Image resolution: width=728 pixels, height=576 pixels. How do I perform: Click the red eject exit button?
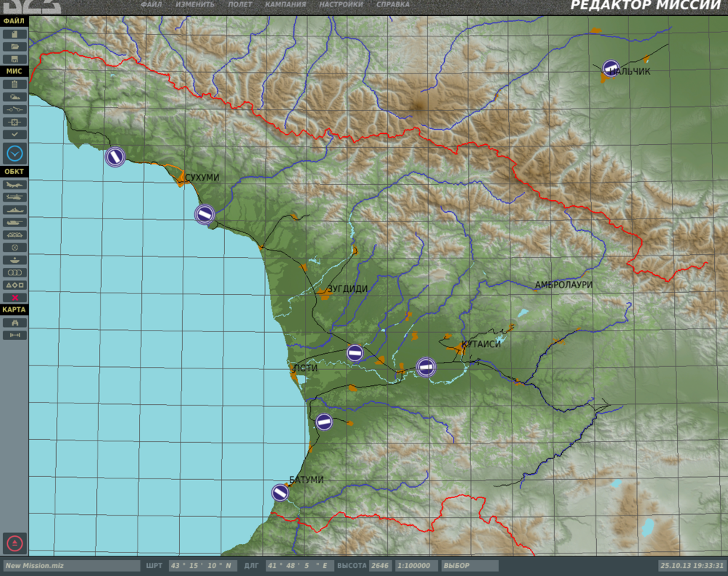click(x=15, y=543)
